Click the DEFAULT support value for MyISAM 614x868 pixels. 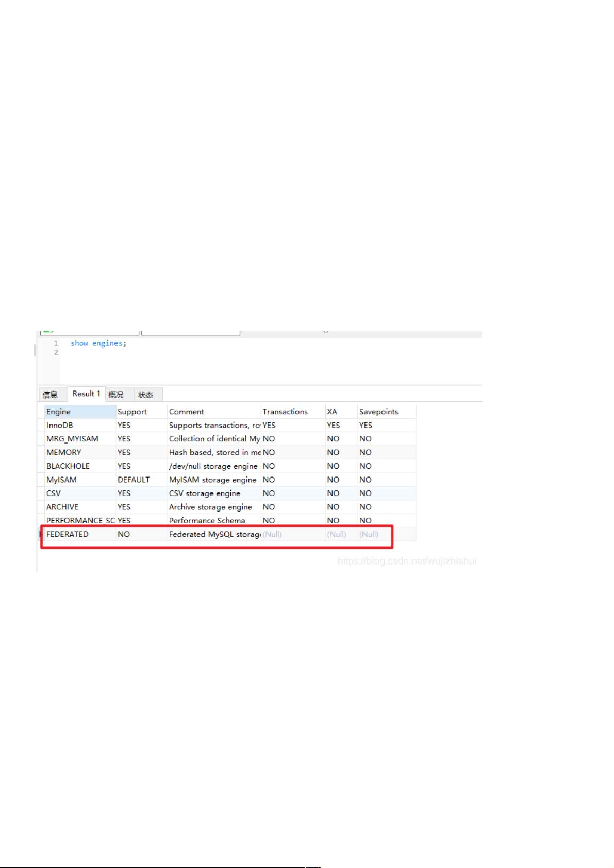[142, 480]
